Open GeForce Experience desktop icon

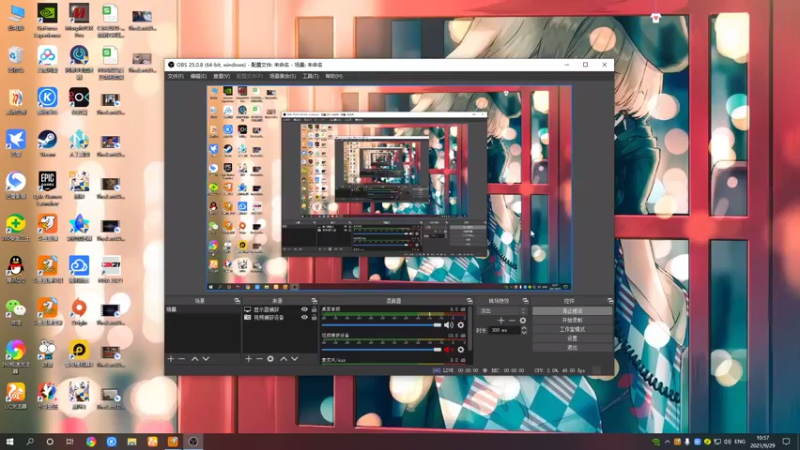47,20
